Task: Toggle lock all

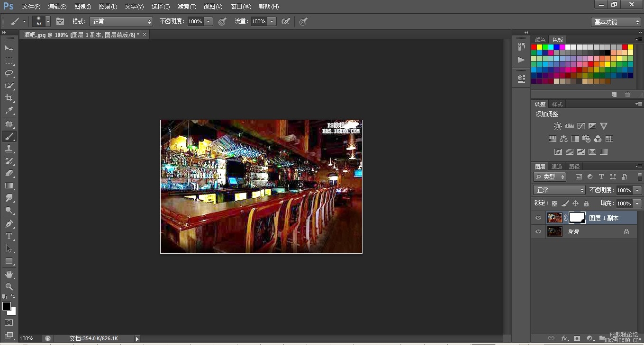Action: tap(586, 203)
